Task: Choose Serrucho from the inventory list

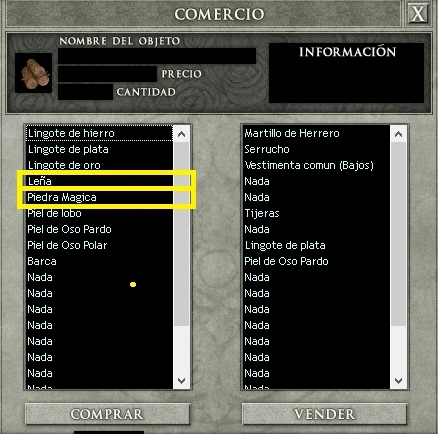Action: pos(316,149)
